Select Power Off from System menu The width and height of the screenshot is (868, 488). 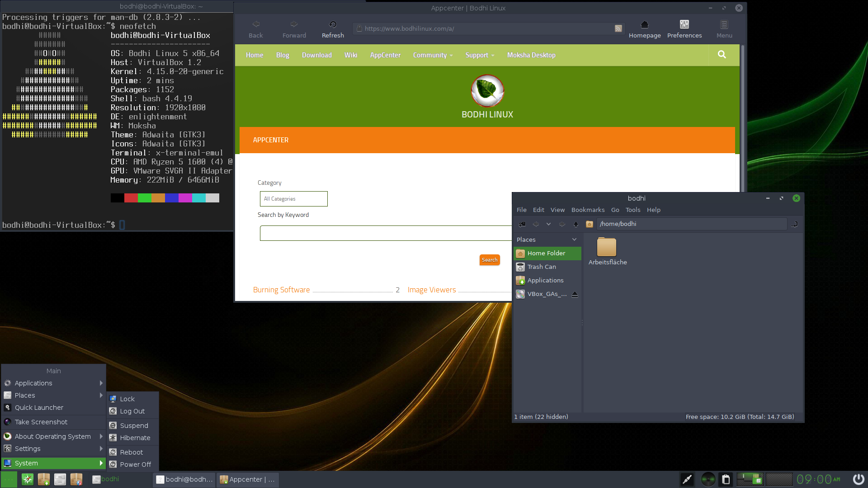tap(135, 464)
